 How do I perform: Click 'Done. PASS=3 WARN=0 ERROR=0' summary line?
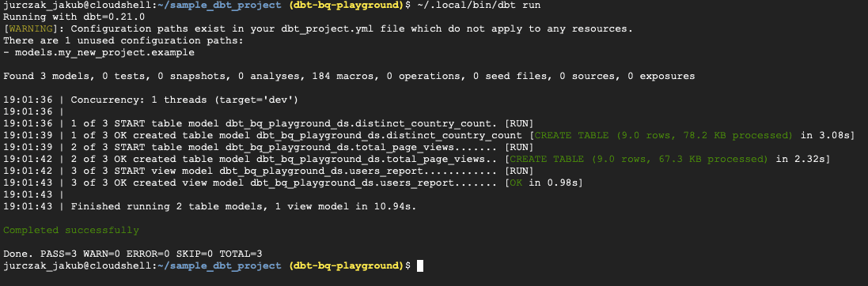point(133,254)
